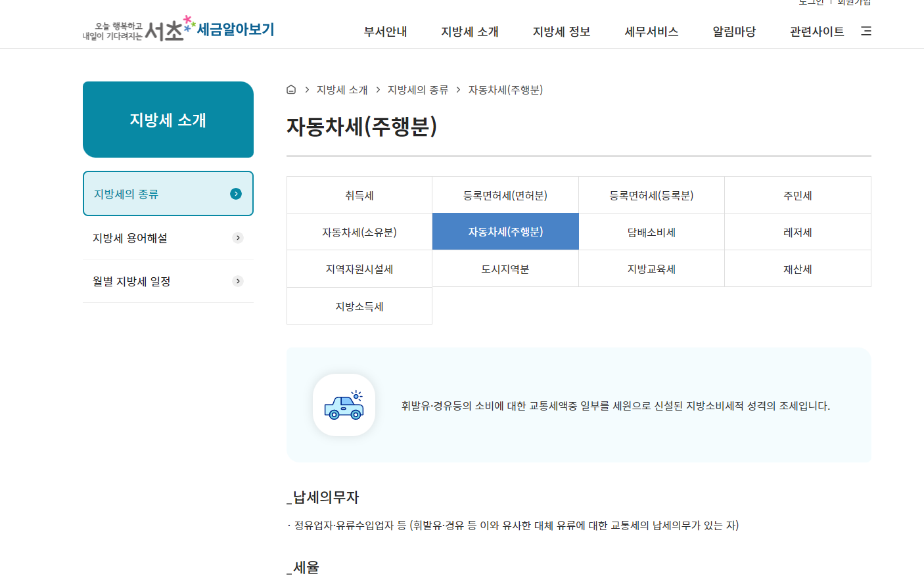Click 자동차세(주행분) in the breadcrumb
924x582 pixels.
tap(505, 90)
